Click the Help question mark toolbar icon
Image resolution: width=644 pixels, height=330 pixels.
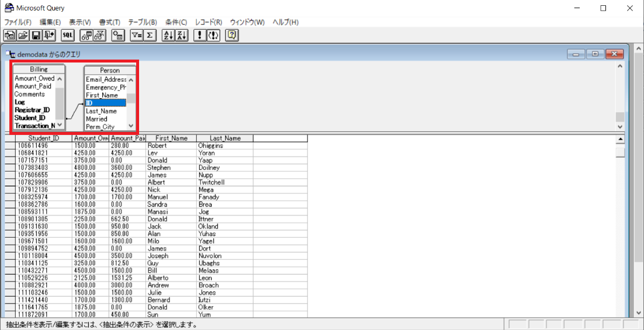click(232, 36)
